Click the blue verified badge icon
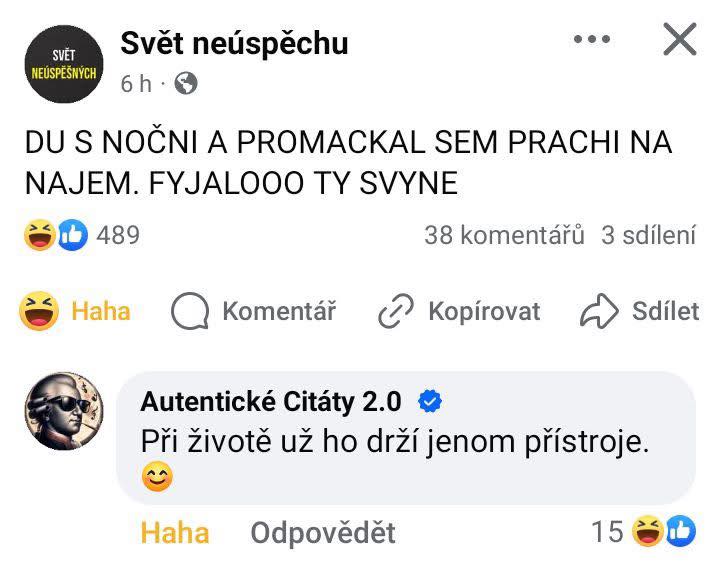720x565 pixels. 429,402
